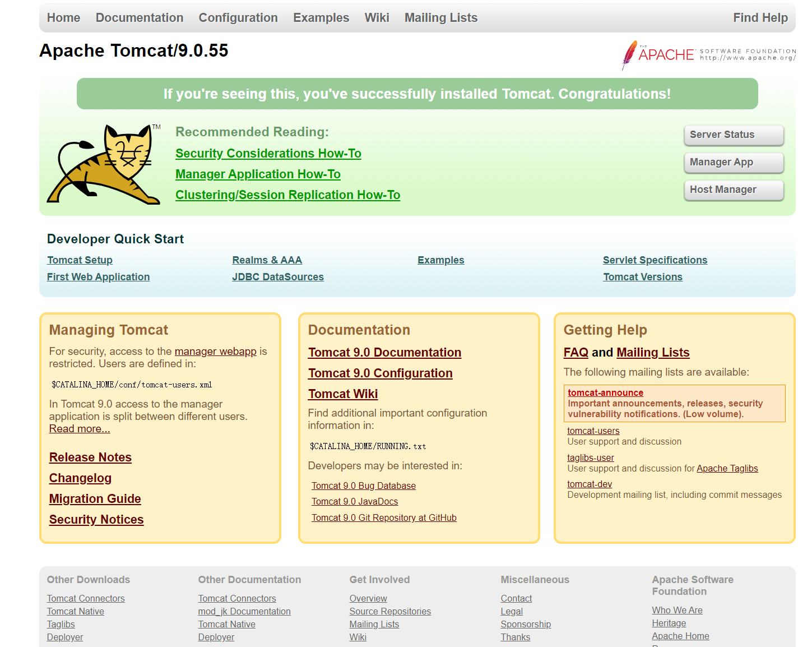Click the Tomcat cat mascot image
The width and height of the screenshot is (812, 647).
pyautogui.click(x=104, y=164)
